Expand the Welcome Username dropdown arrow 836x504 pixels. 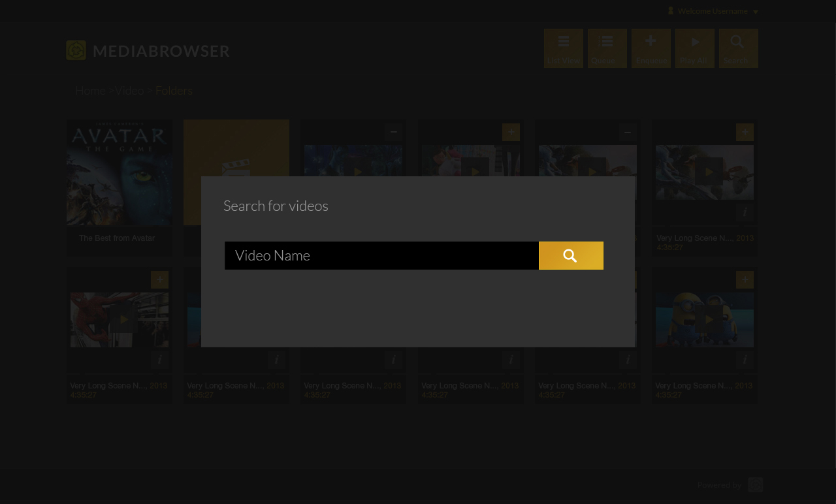pos(756,12)
